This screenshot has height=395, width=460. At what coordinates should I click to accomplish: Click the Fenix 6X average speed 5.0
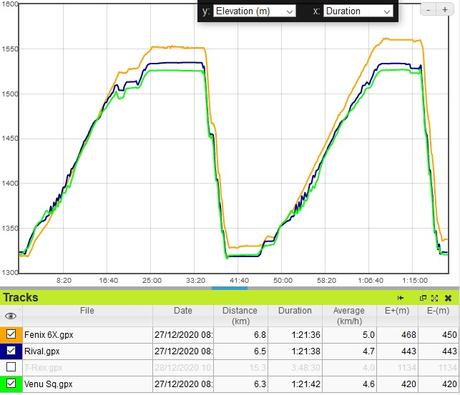(368, 335)
